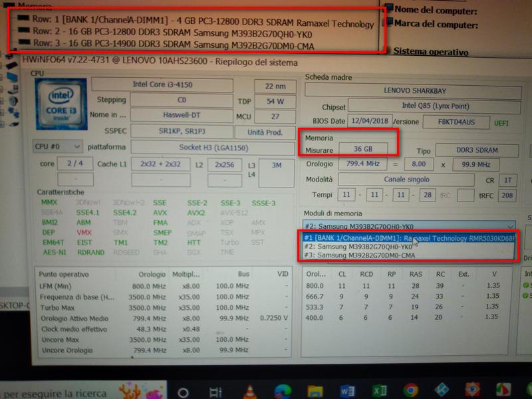Image resolution: width=532 pixels, height=399 pixels.
Task: Choose #1 Ramaxel Technology module in dropdown list
Action: click(x=408, y=238)
